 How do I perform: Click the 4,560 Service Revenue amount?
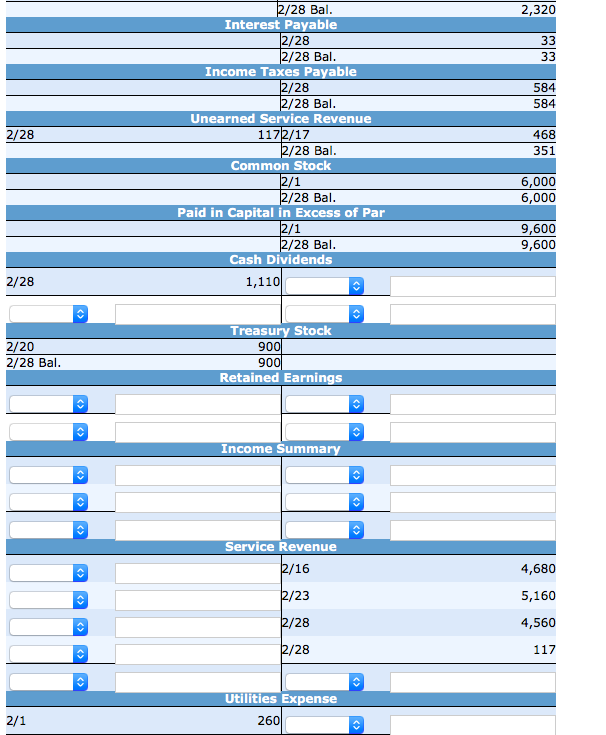(538, 623)
